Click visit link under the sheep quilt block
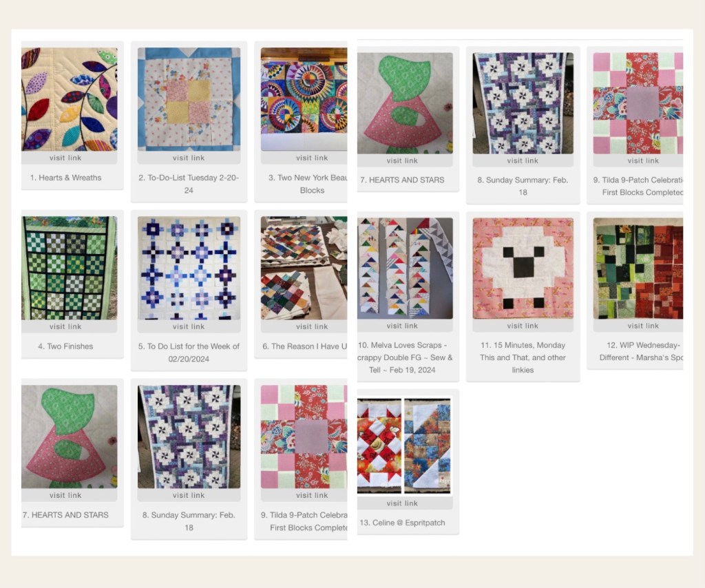This screenshot has height=588, width=705. pyautogui.click(x=523, y=326)
